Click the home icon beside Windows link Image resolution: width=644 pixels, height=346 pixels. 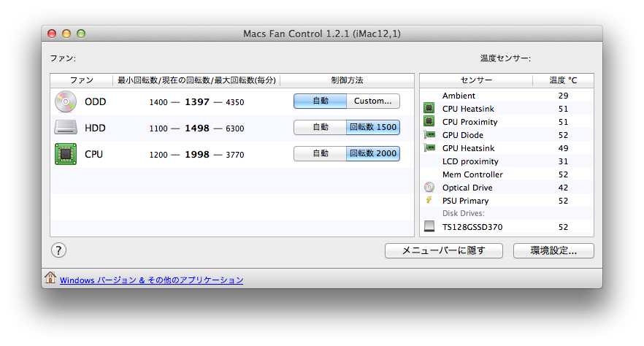50,277
